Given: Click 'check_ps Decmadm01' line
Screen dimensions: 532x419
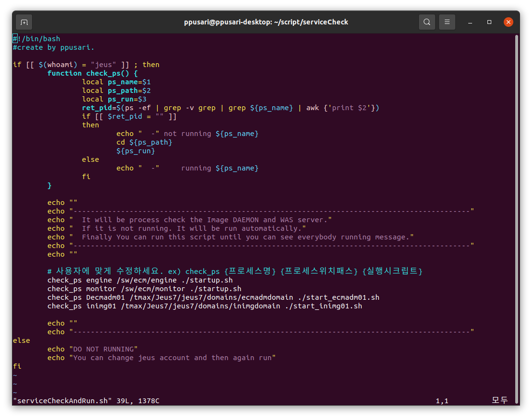Looking at the screenshot, I should (x=213, y=298).
